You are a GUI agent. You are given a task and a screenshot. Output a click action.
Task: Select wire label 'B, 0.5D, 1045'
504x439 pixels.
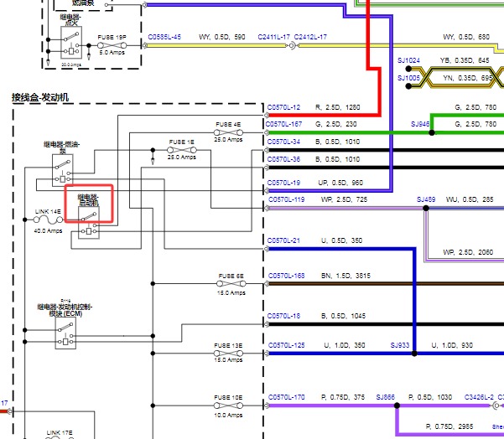click(x=344, y=316)
